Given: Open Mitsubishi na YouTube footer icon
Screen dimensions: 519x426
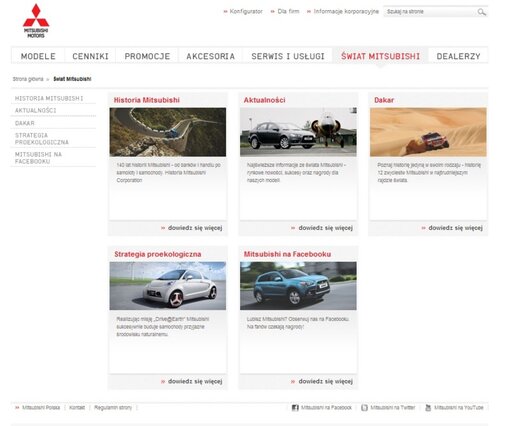Looking at the screenshot, I should [x=428, y=407].
